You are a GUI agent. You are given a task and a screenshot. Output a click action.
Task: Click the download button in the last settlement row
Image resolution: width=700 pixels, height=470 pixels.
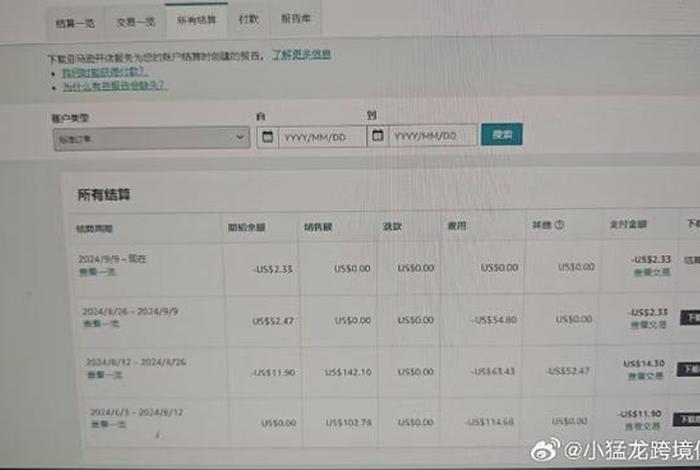[687, 419]
